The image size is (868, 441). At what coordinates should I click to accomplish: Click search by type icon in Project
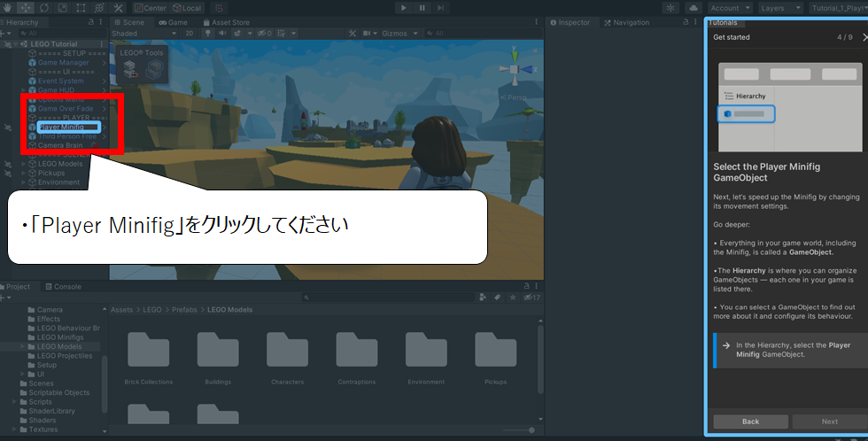point(483,298)
